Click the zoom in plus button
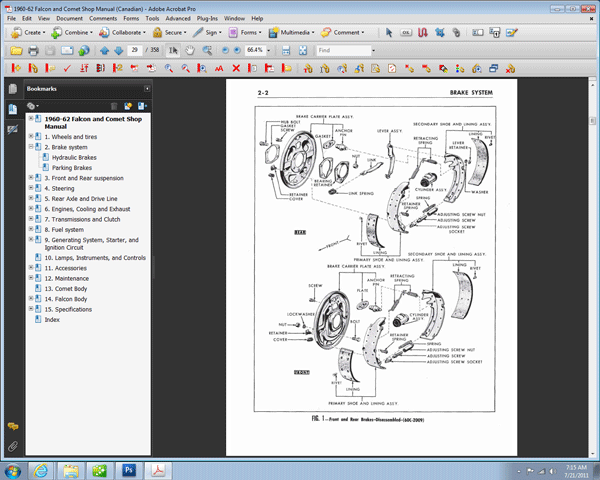 238,50
